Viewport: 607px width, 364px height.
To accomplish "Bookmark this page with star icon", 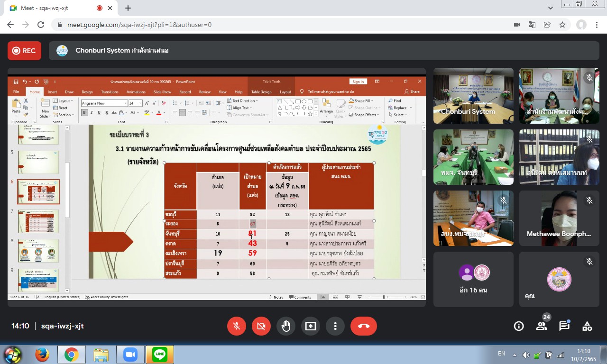I will (562, 25).
